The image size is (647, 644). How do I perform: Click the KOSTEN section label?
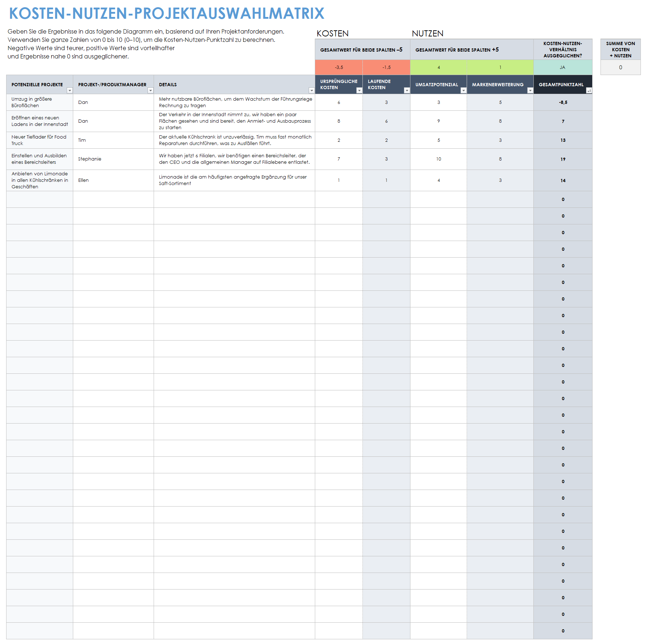tap(333, 34)
